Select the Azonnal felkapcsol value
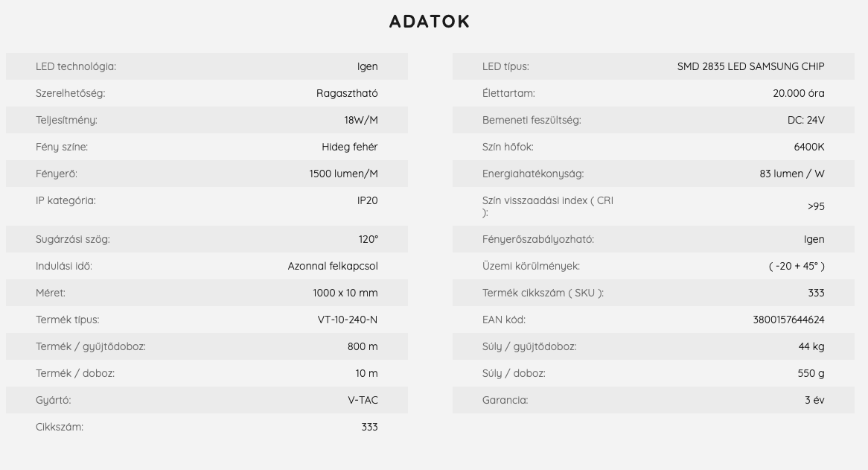The image size is (868, 470). [333, 266]
